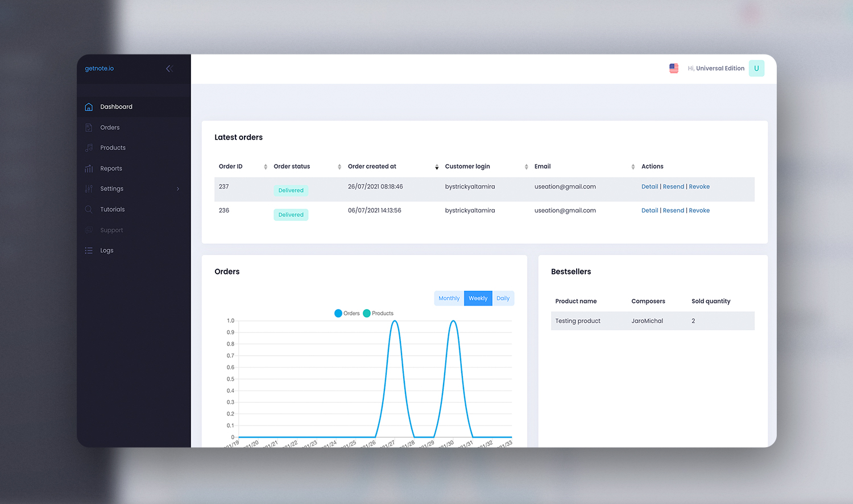Click the U user avatar
853x504 pixels.
pos(756,68)
